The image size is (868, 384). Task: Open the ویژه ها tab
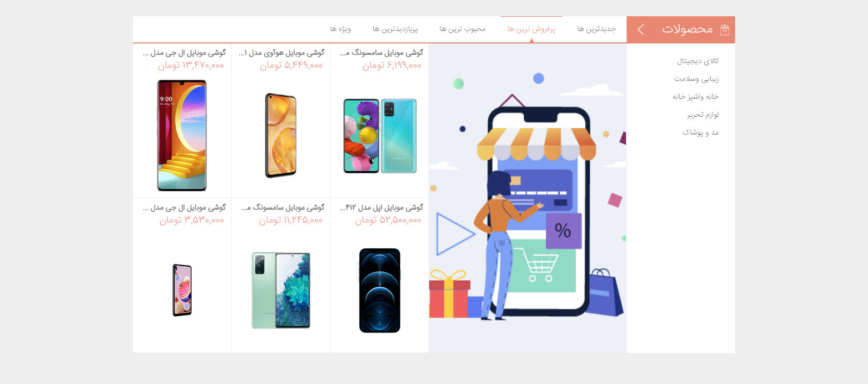340,29
